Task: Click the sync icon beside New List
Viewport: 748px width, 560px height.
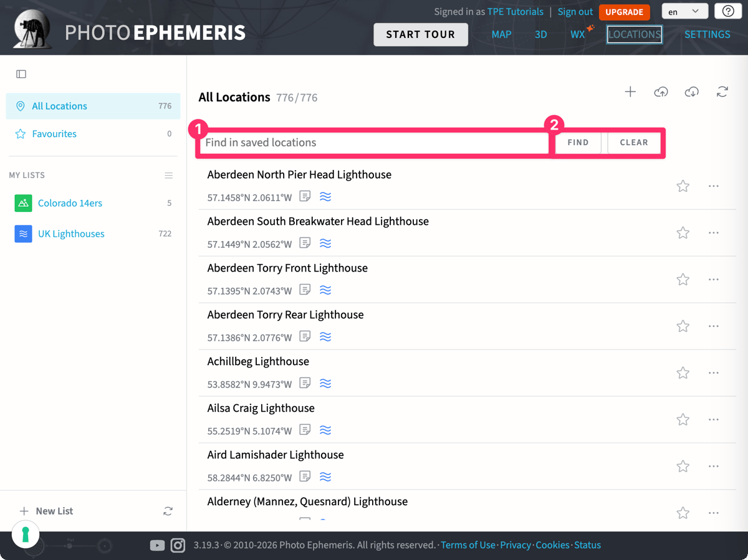Action: click(x=168, y=511)
